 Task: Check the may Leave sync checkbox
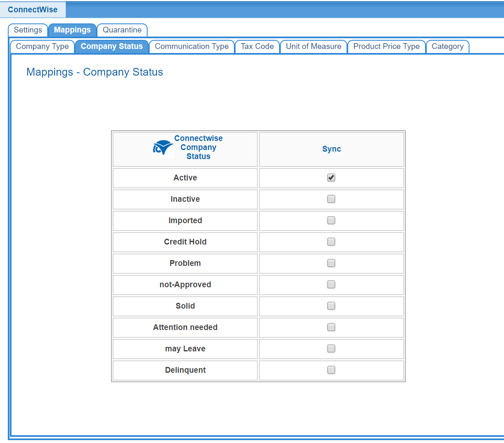point(331,348)
